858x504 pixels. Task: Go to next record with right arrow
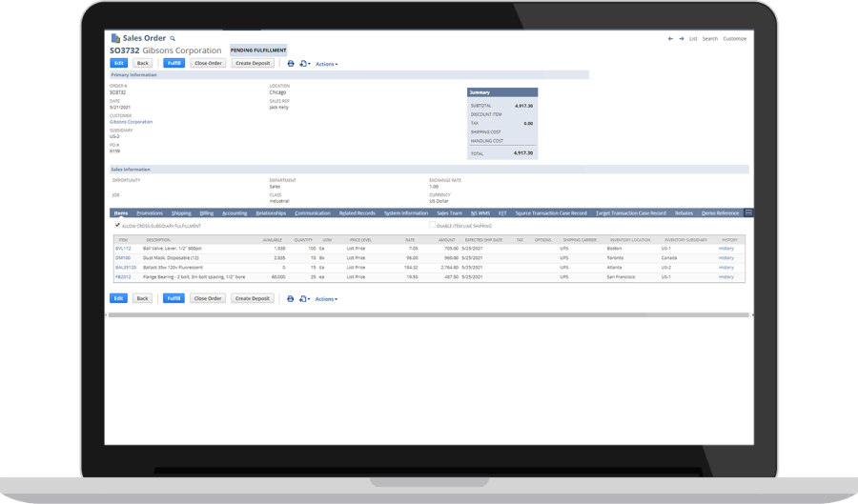[682, 39]
